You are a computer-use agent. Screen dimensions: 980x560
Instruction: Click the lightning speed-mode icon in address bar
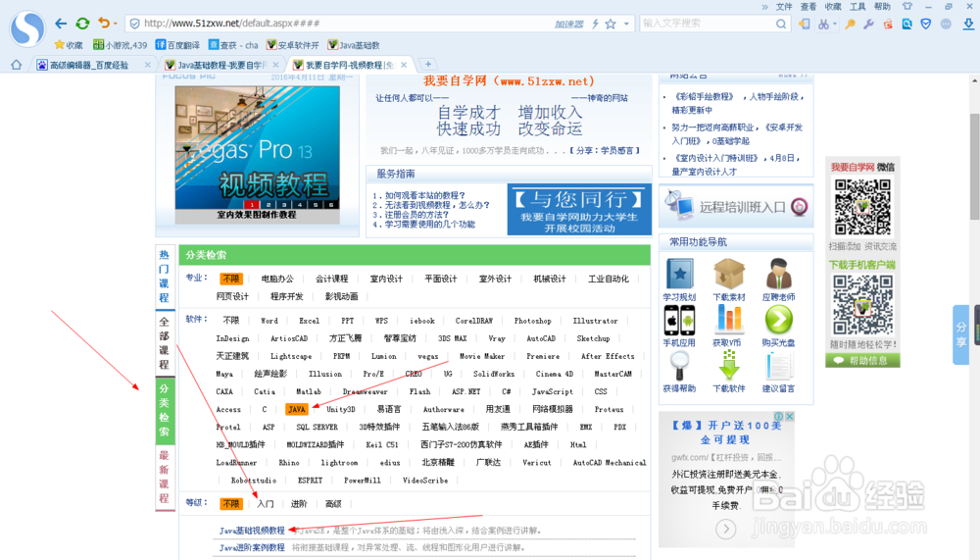(x=595, y=24)
